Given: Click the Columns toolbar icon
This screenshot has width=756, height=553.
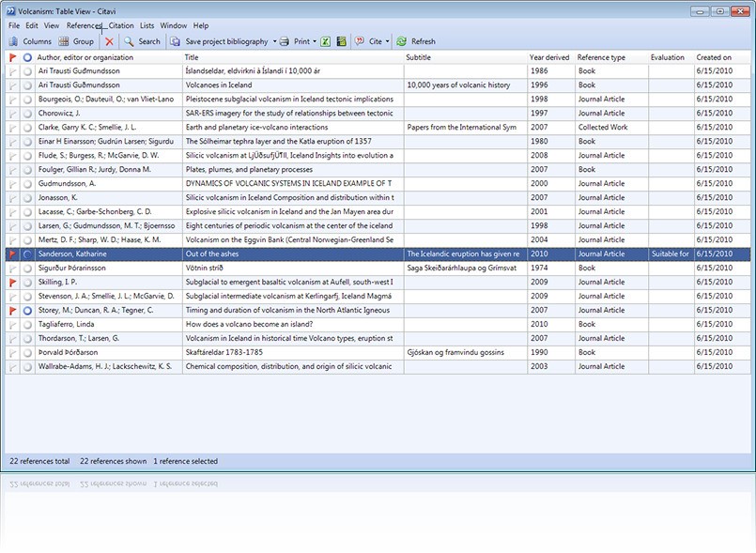Looking at the screenshot, I should click(14, 41).
